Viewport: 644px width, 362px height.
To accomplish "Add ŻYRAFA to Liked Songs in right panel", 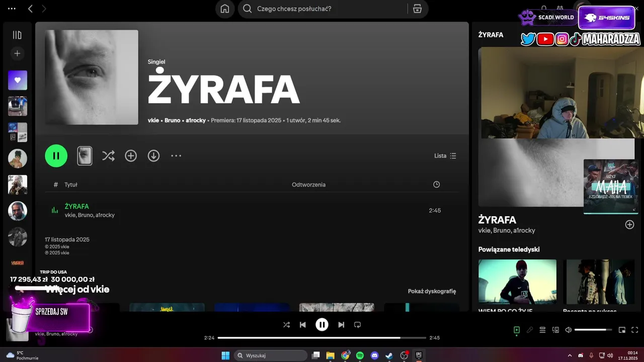I will click(x=629, y=225).
